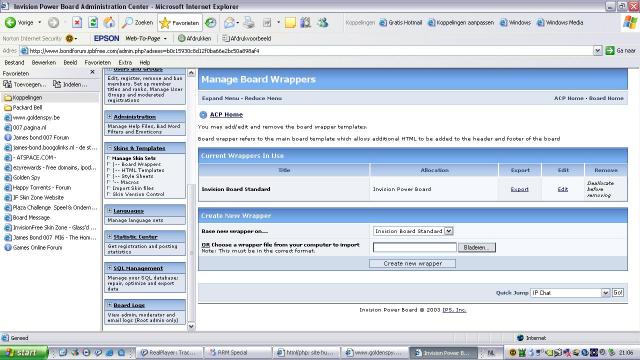The height and width of the screenshot is (360, 640).
Task: Expand the Board Logs section
Action: pos(109,305)
